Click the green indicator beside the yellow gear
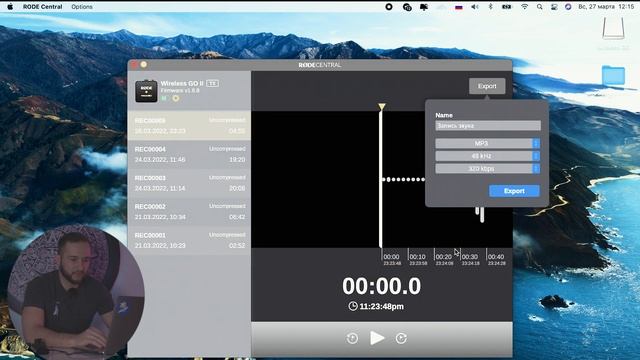The width and height of the screenshot is (640, 360). (x=164, y=98)
